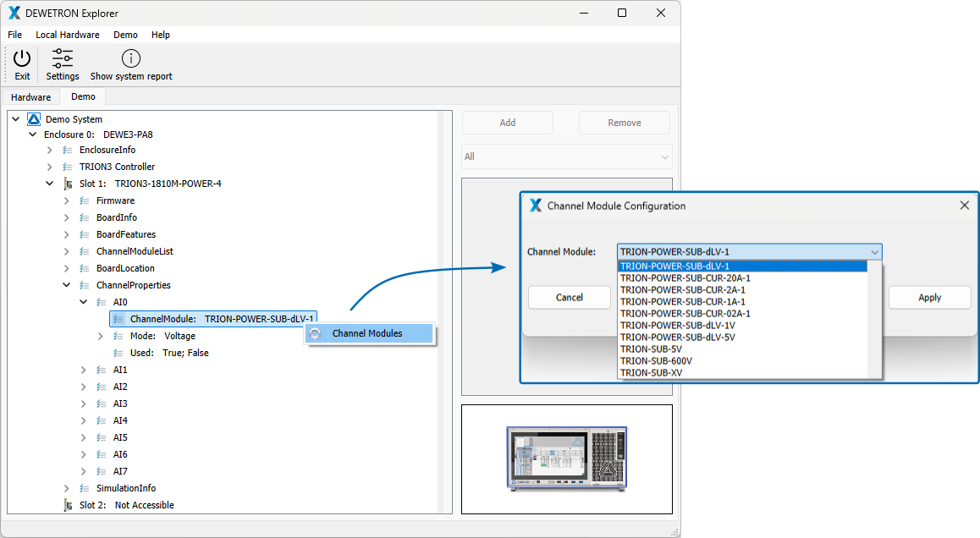Click the Used row icon
Image resolution: width=980 pixels, height=538 pixels.
click(x=118, y=353)
